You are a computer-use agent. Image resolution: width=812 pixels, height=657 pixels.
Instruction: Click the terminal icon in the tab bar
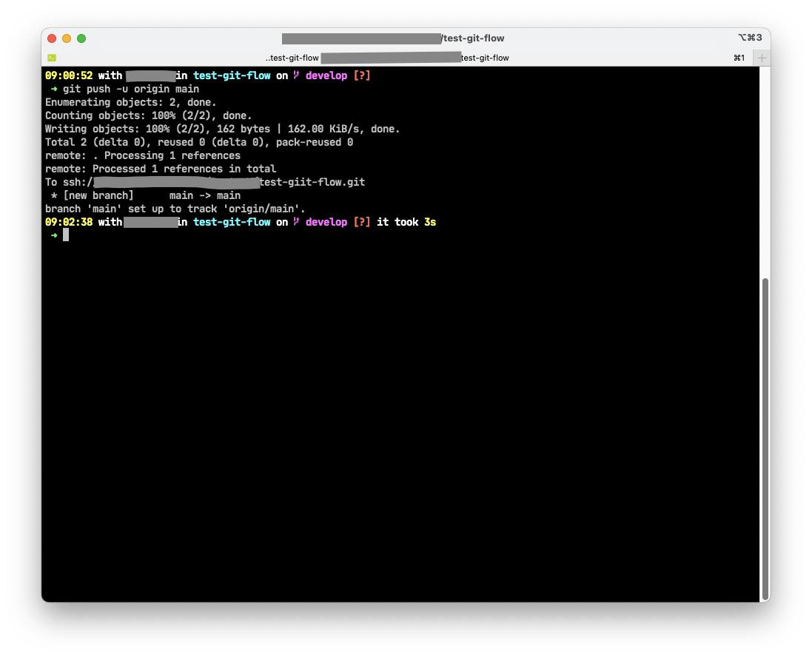52,58
